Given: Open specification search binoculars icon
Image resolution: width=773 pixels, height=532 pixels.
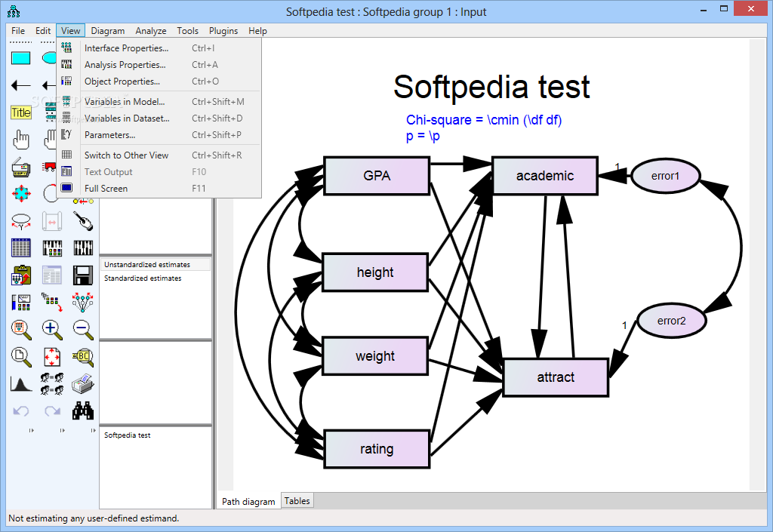Looking at the screenshot, I should point(83,411).
